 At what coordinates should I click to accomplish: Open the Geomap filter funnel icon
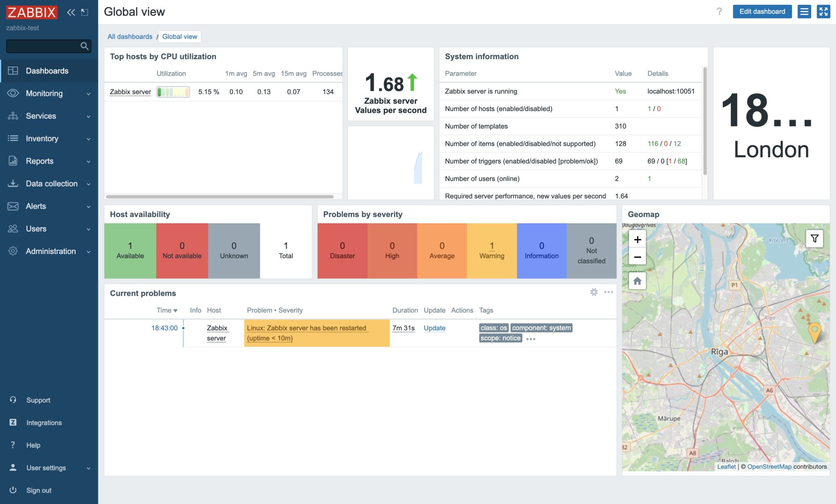tap(814, 238)
